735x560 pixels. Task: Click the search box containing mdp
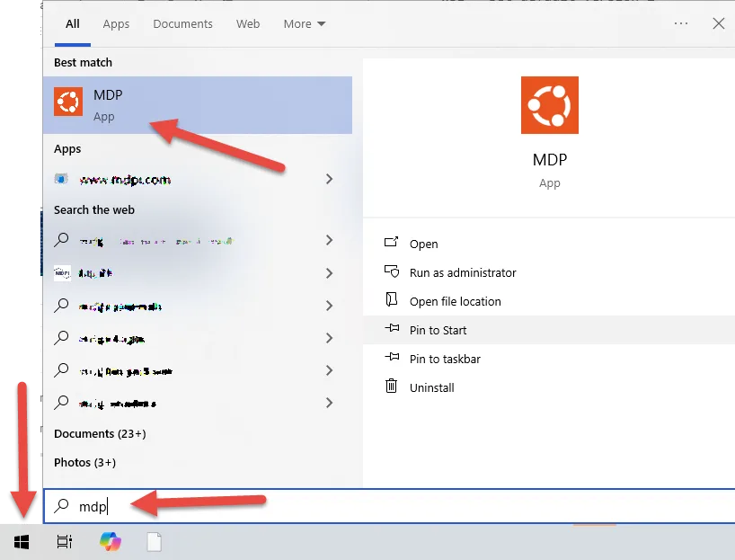(389, 506)
